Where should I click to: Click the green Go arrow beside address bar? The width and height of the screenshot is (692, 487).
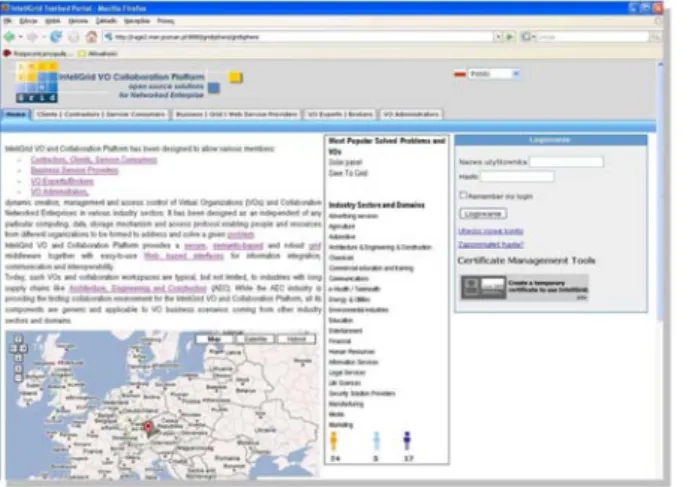pos(510,37)
